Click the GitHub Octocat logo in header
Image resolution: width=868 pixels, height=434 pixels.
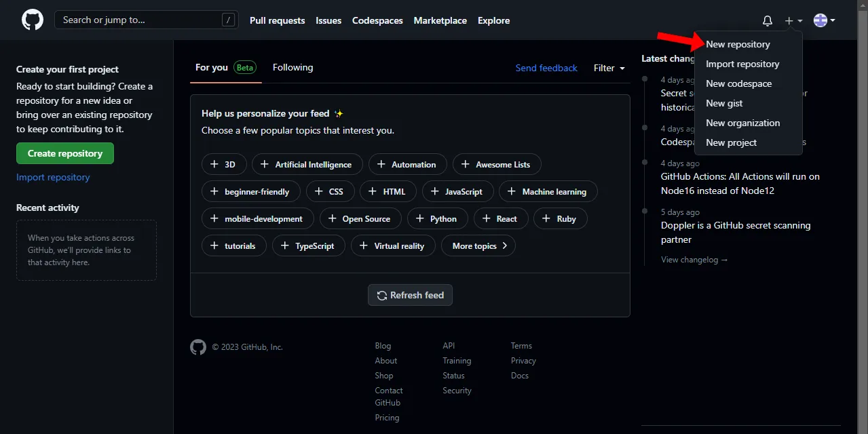pyautogui.click(x=33, y=20)
